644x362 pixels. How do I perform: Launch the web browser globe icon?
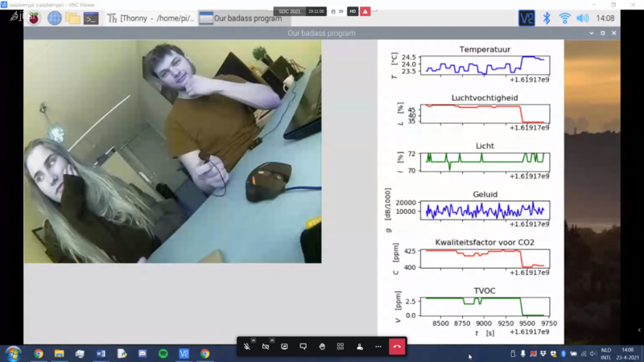point(54,18)
